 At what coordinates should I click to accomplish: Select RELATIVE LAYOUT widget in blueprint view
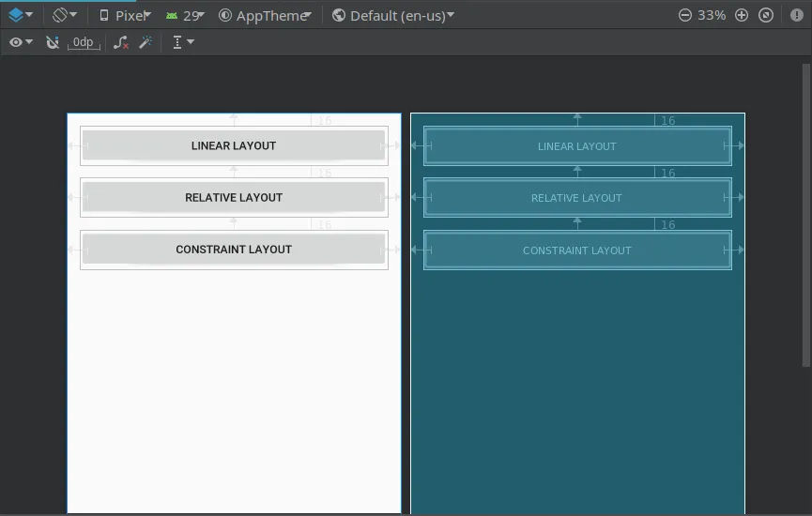pos(577,198)
